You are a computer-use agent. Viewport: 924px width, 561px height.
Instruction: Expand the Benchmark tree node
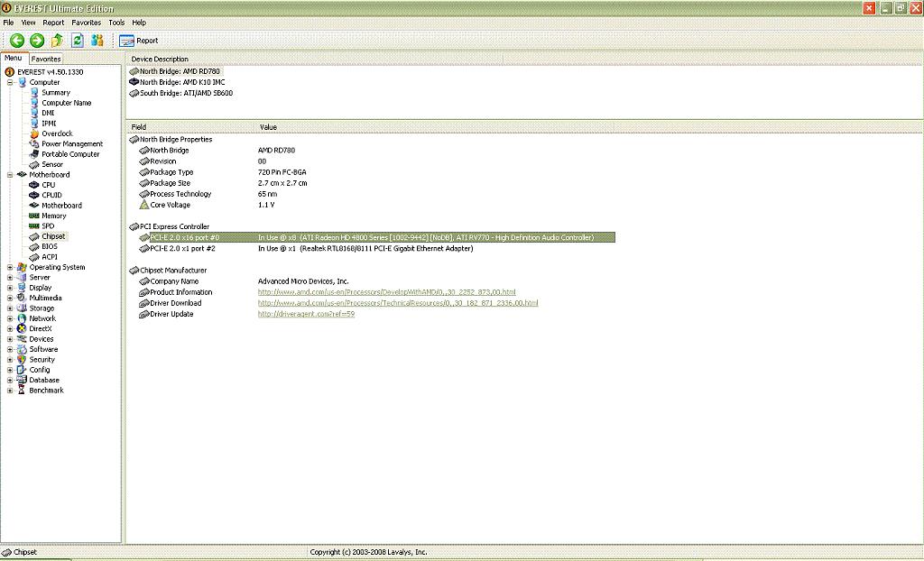pos(10,391)
